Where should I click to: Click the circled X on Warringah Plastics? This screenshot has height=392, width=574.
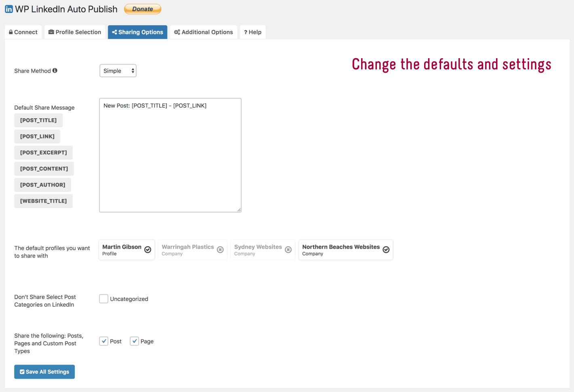pos(220,249)
